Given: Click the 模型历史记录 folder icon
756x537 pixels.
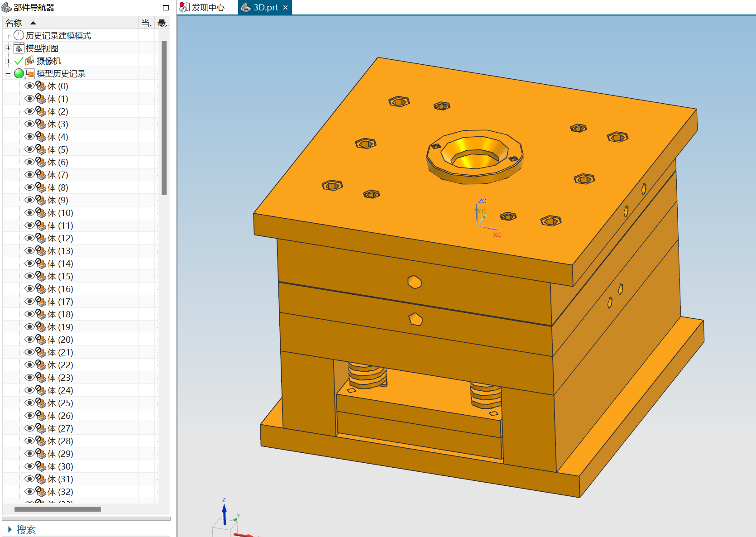Looking at the screenshot, I should point(30,73).
